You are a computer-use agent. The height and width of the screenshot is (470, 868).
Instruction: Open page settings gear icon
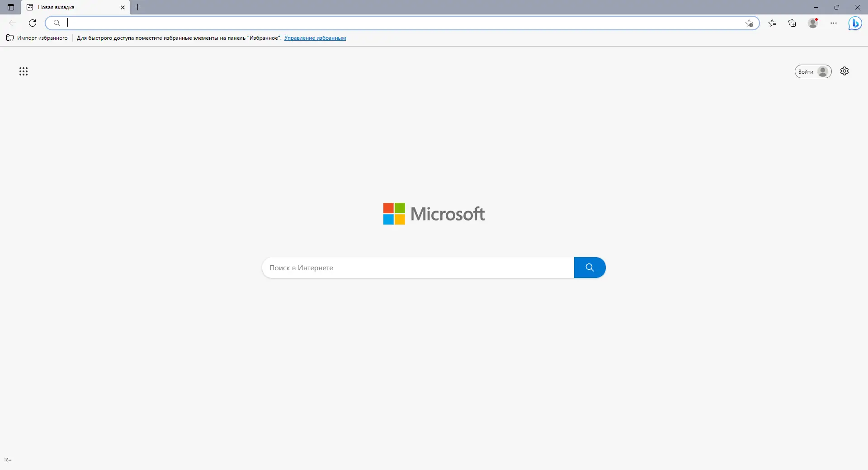[844, 71]
